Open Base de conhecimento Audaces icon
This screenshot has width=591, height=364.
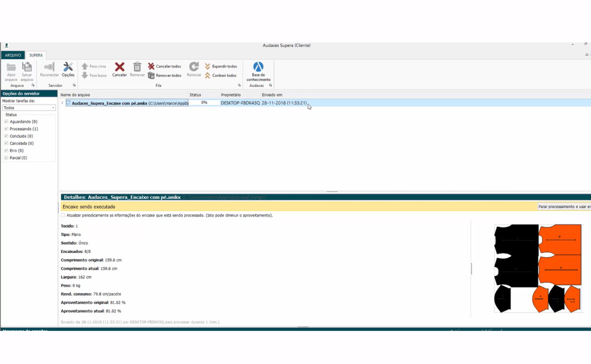pyautogui.click(x=258, y=66)
